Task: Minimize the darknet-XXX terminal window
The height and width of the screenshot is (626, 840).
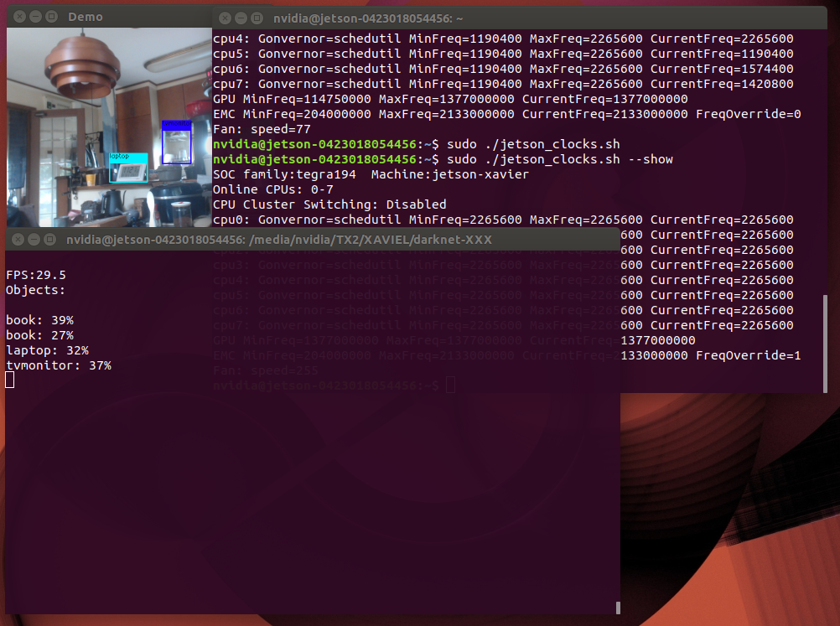Action: (34, 240)
